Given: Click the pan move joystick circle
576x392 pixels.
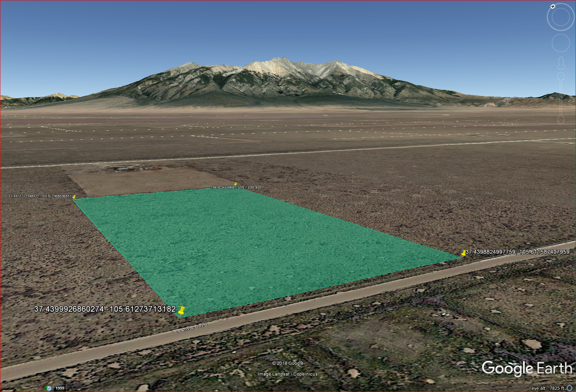Looking at the screenshot, I should click(x=560, y=43).
